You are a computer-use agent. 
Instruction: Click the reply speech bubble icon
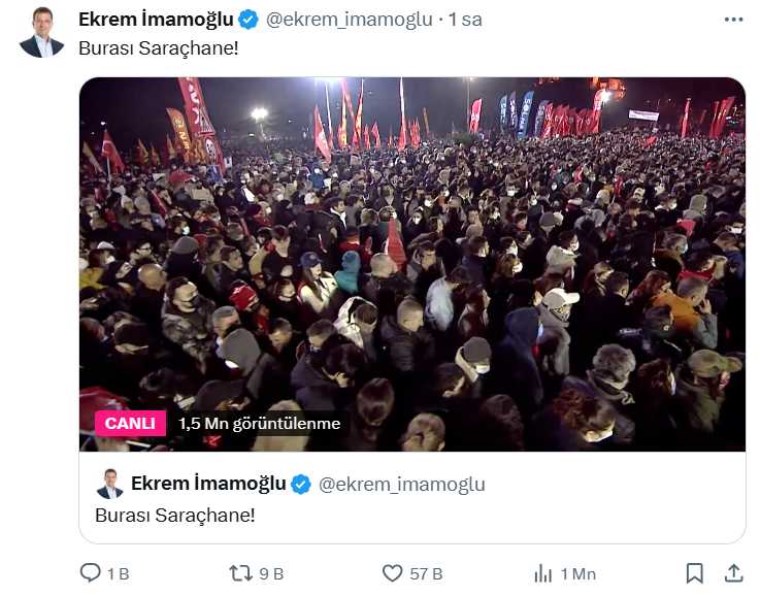click(x=90, y=573)
